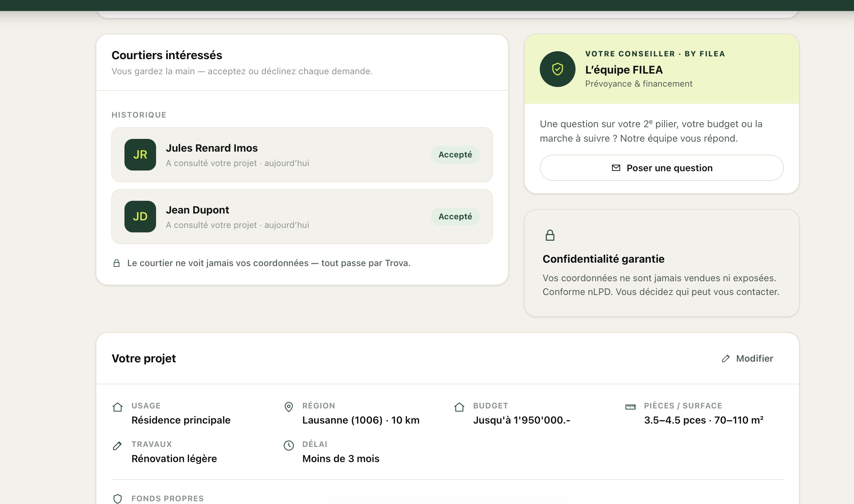Click the FILEA shield advisor icon
Viewport: 854px width, 504px height.
[x=558, y=69]
